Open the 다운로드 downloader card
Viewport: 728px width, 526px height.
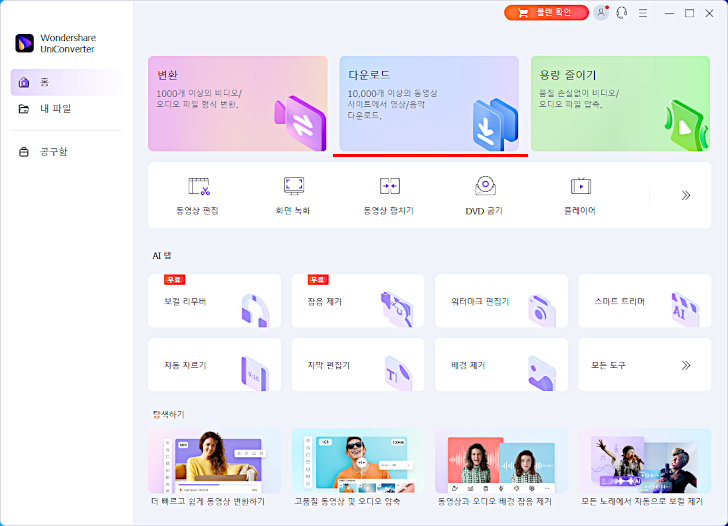click(x=429, y=104)
